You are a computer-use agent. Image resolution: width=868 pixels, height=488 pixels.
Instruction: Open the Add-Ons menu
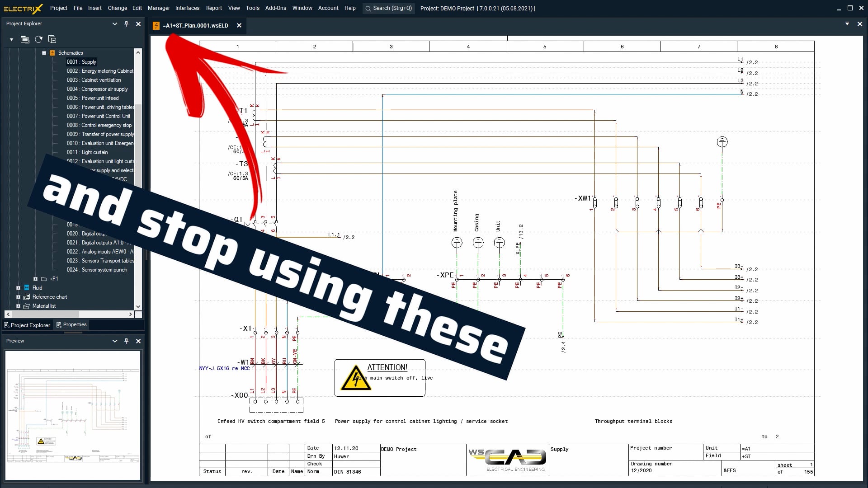(275, 8)
